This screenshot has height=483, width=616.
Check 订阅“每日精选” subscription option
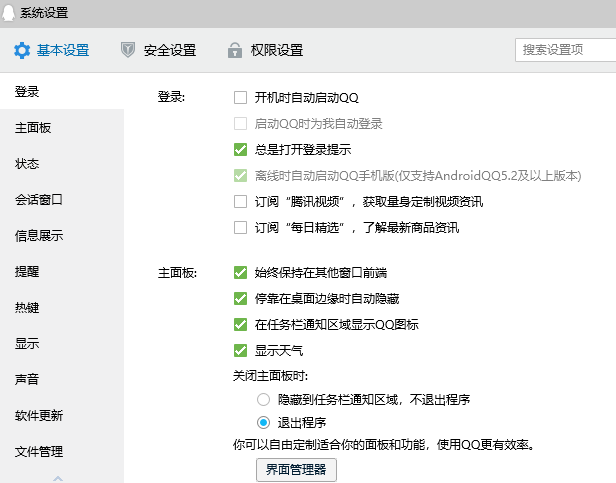tap(240, 228)
